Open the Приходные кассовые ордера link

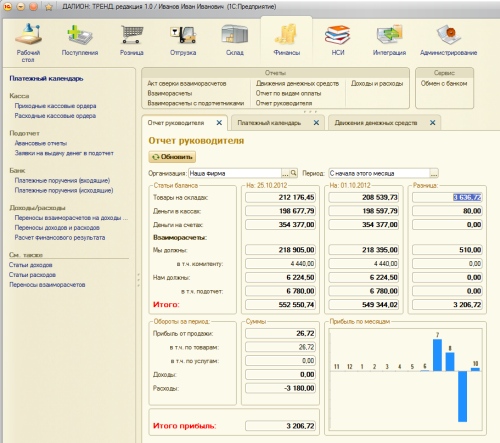(55, 106)
